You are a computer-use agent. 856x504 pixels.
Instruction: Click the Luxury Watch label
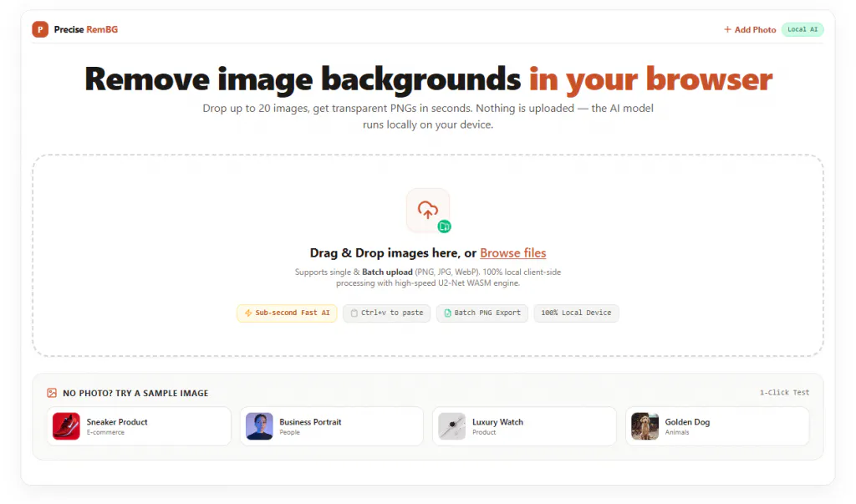point(497,422)
